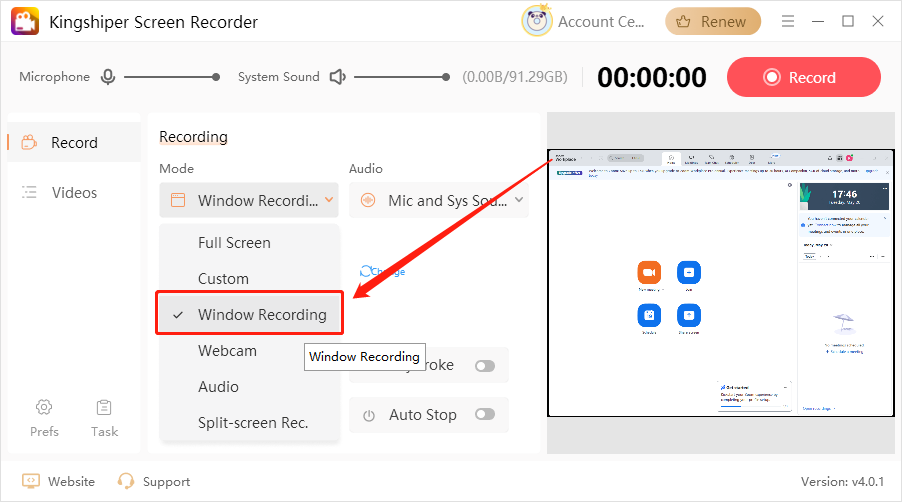Switch to the Record sidebar tab
Viewport: 902px width, 502px height.
click(74, 142)
